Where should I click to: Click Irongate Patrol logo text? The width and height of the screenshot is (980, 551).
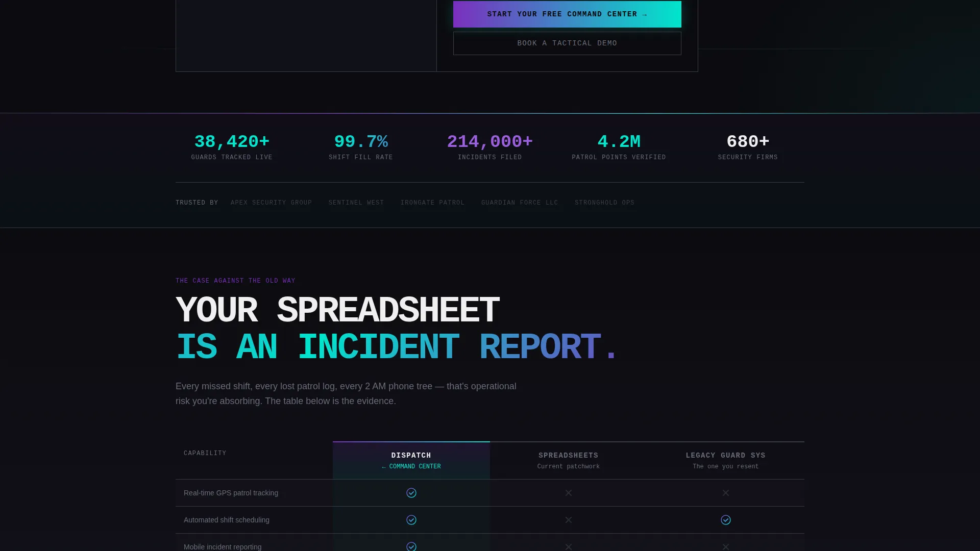433,203
